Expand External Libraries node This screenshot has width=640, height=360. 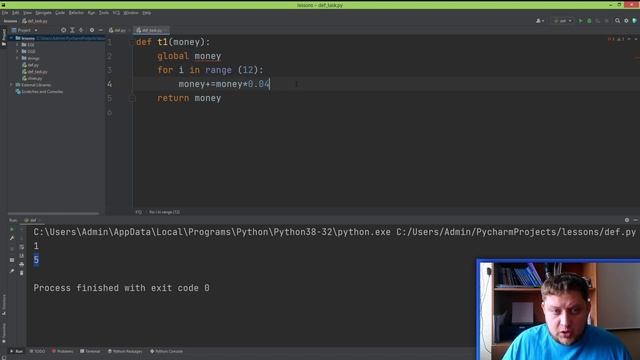coord(11,85)
